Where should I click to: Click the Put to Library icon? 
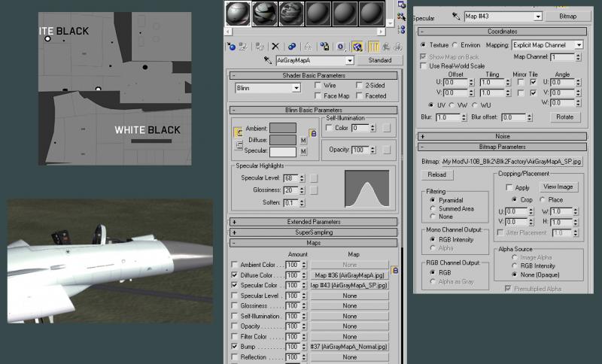tap(324, 47)
